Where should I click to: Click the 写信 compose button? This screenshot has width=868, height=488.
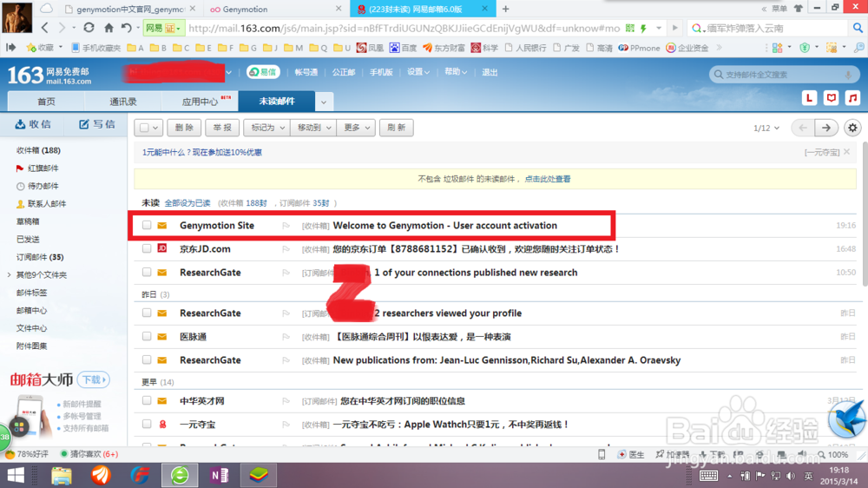coord(96,124)
